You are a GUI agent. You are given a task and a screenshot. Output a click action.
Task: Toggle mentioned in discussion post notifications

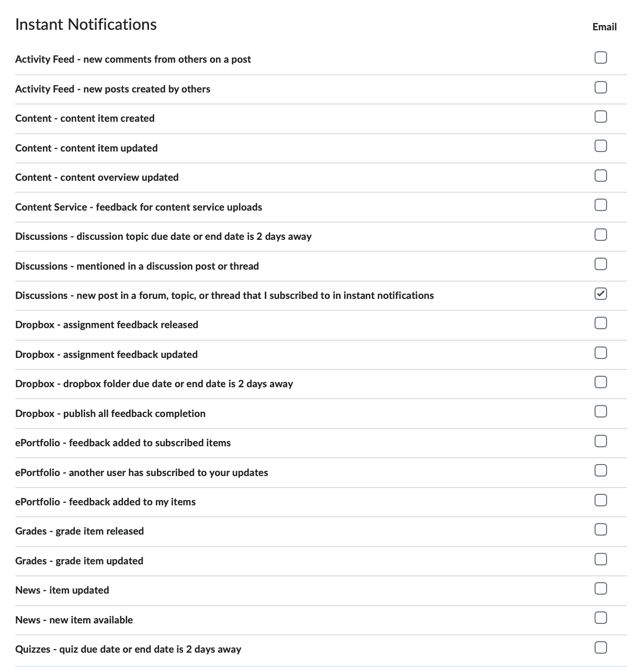(x=600, y=264)
